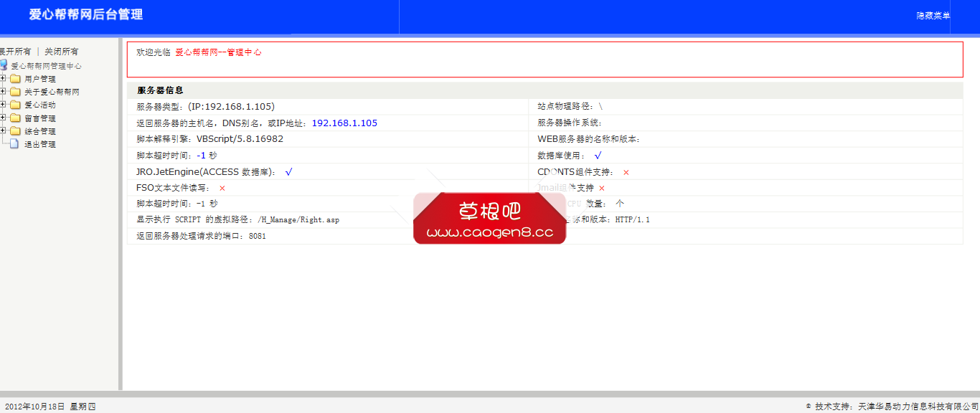Click the computer icon beside 爱心帮帮网管理中心
Viewport: 980px width, 413px height.
click(4, 65)
